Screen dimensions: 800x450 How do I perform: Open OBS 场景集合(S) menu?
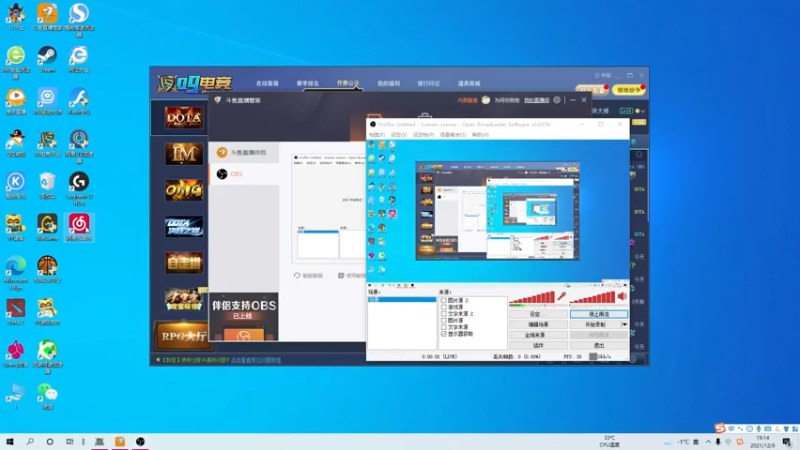pyautogui.click(x=453, y=135)
